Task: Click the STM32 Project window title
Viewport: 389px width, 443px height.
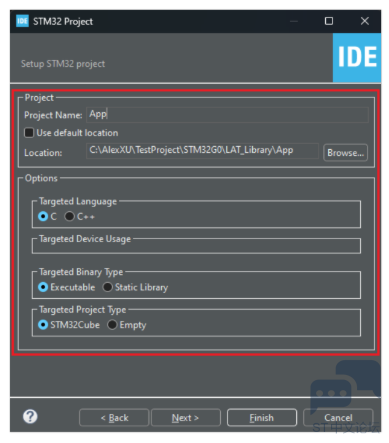Action: [x=63, y=21]
